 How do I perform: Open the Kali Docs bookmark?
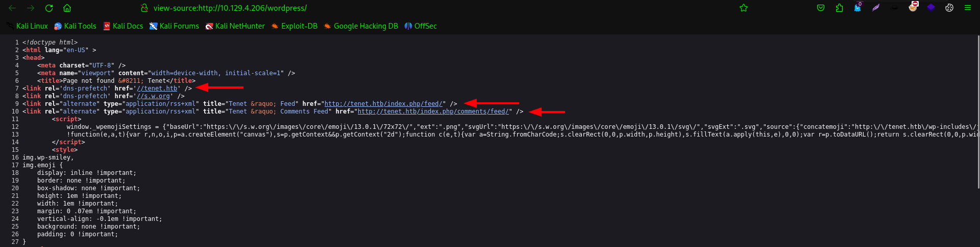tap(123, 26)
